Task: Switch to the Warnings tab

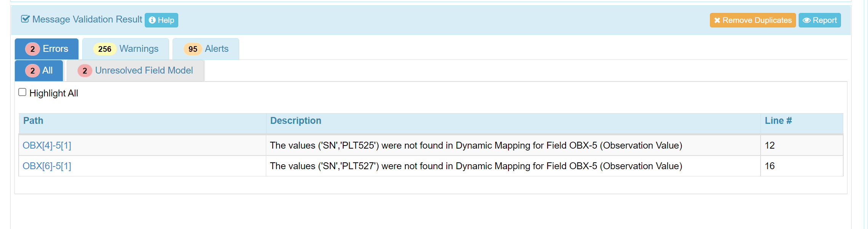Action: click(139, 49)
